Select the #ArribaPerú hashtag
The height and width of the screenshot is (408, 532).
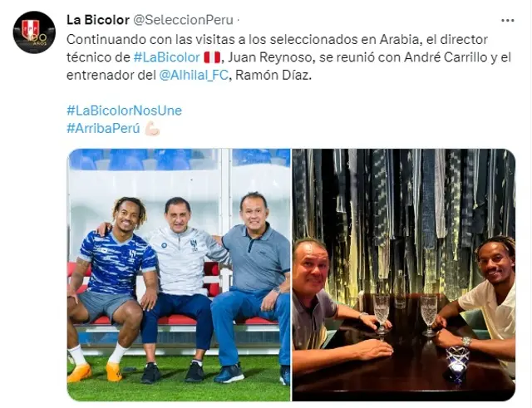pos(103,128)
